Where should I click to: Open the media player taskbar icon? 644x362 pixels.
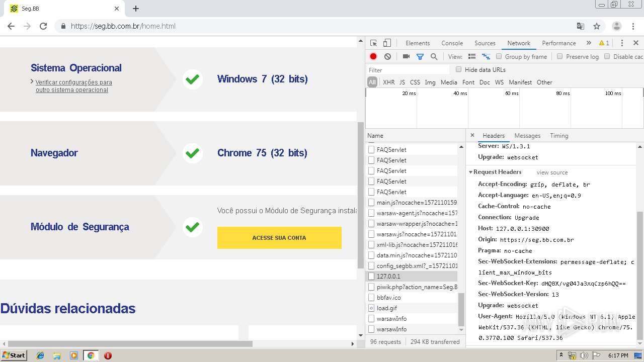coord(74,355)
